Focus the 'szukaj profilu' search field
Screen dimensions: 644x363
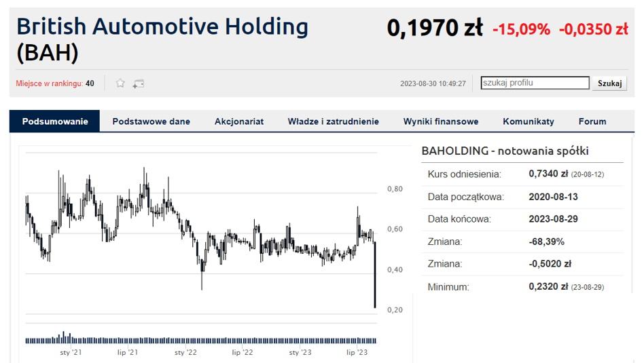(535, 83)
